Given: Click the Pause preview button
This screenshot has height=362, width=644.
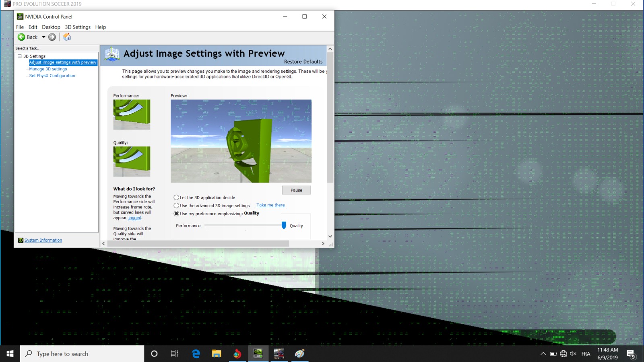Looking at the screenshot, I should click(x=296, y=190).
